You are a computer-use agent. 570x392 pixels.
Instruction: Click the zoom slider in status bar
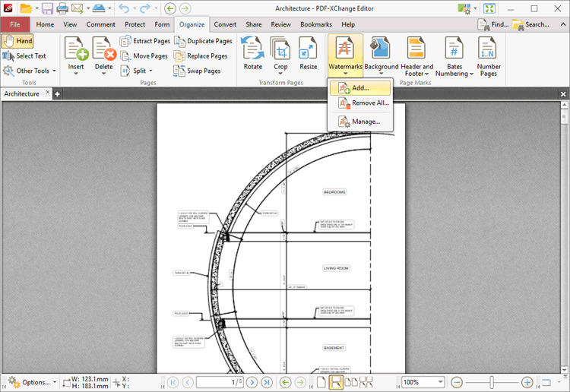pos(492,382)
